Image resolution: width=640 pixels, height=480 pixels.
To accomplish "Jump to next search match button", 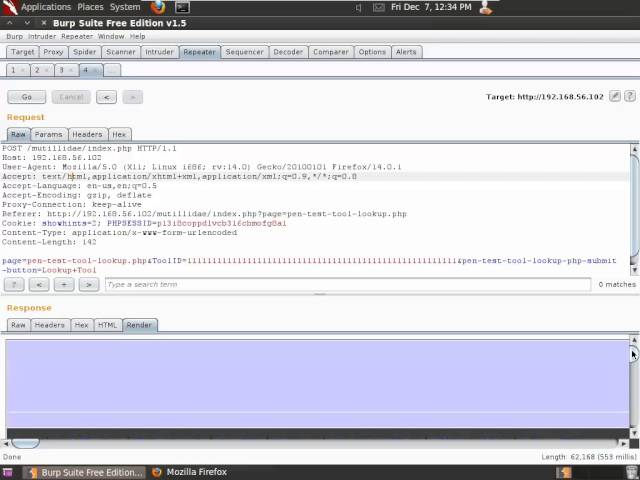I will pos(89,284).
